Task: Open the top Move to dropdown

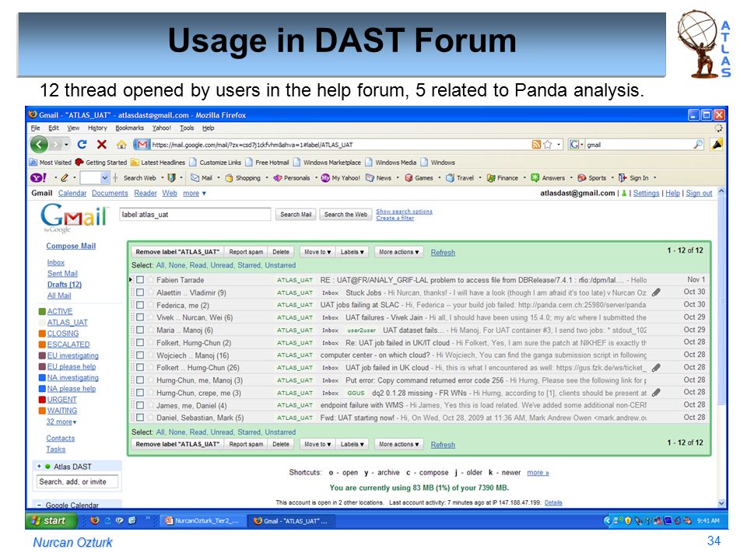Action: pos(317,252)
